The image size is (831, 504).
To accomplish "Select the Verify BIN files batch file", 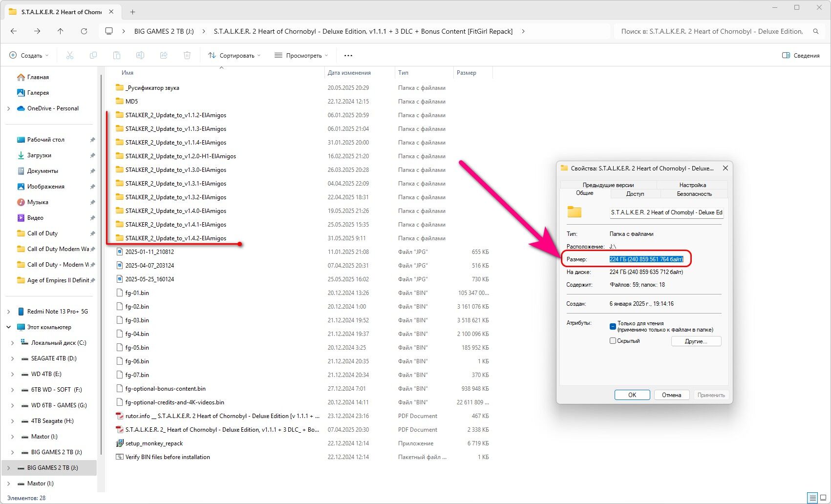I will pyautogui.click(x=168, y=457).
